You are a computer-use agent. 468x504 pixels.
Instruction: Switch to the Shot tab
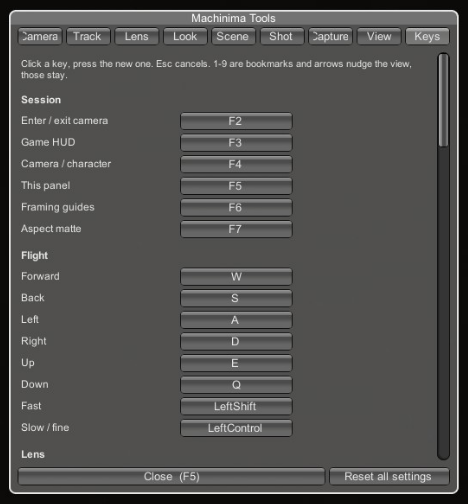(282, 36)
